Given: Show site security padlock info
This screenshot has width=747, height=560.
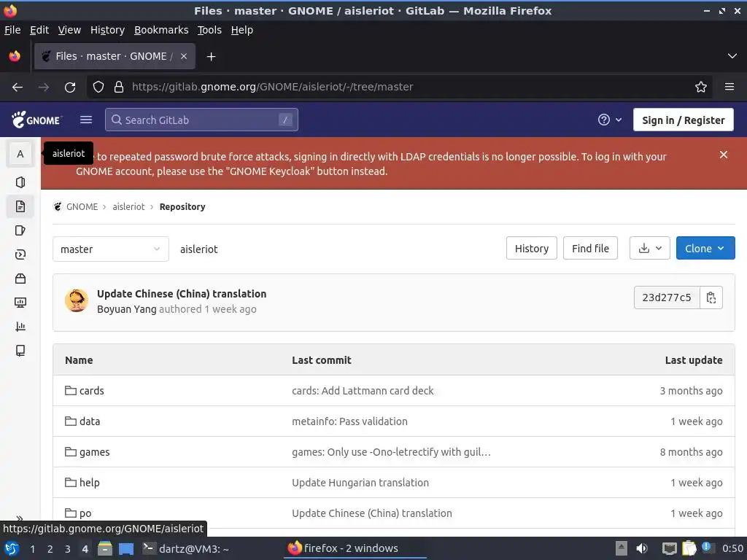Looking at the screenshot, I should (119, 87).
